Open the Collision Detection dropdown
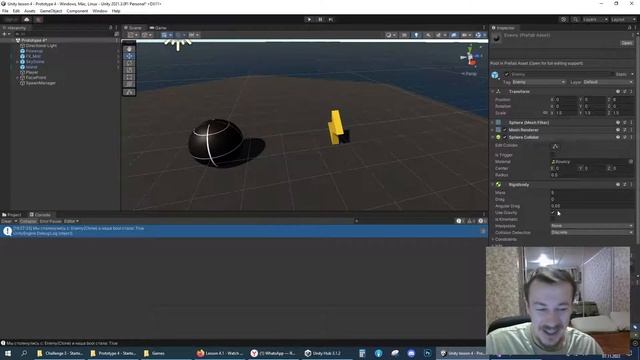The width and height of the screenshot is (640, 360). [x=592, y=232]
